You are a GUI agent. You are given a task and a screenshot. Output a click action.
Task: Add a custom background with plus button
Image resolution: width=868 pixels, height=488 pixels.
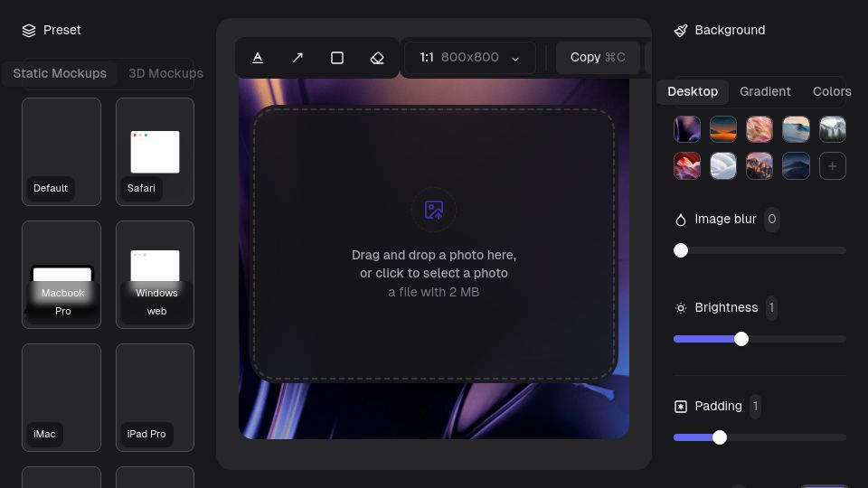833,166
